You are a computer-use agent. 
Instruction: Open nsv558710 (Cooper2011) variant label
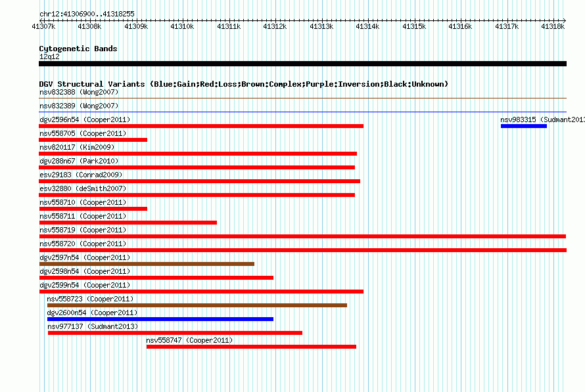tap(83, 202)
